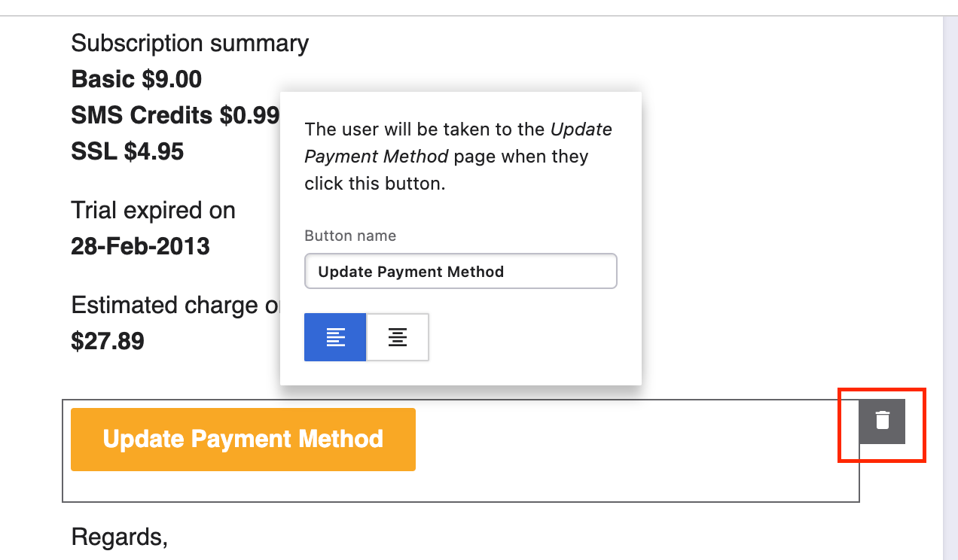
Task: Click the Basic $9.00 line
Action: tap(136, 79)
